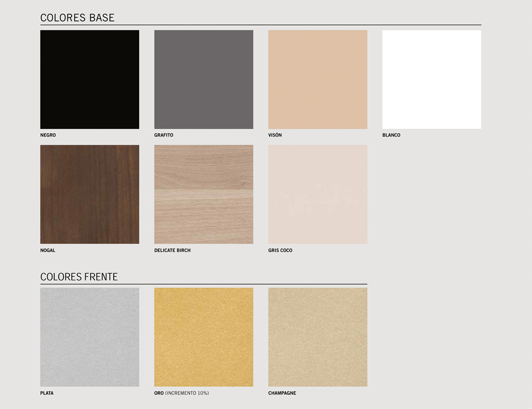This screenshot has height=409, width=532.
Task: Click the DELICATE BIRCH text label
Action: pos(172,250)
